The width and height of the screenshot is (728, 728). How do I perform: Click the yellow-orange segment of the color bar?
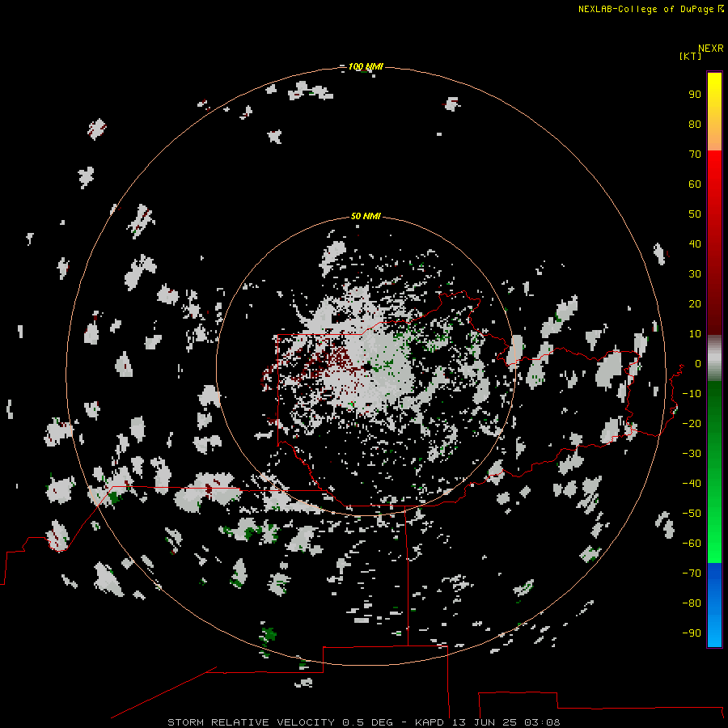coord(714,112)
